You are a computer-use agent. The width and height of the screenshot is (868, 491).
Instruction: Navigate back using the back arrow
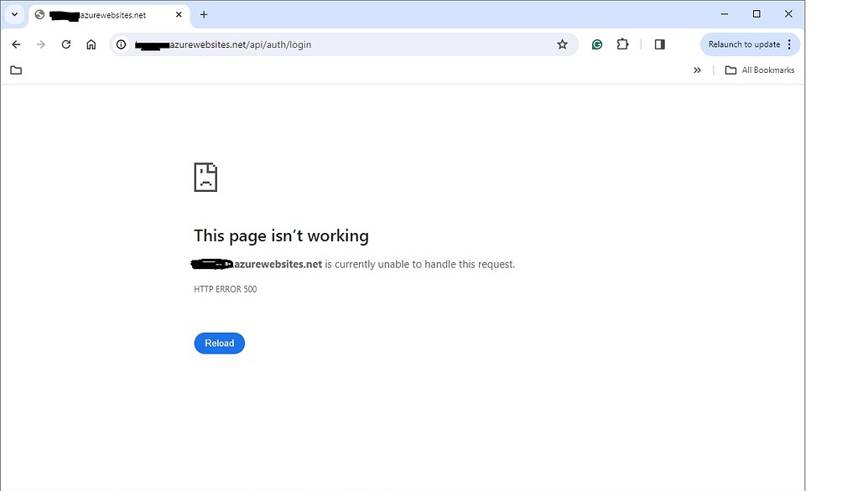click(16, 44)
